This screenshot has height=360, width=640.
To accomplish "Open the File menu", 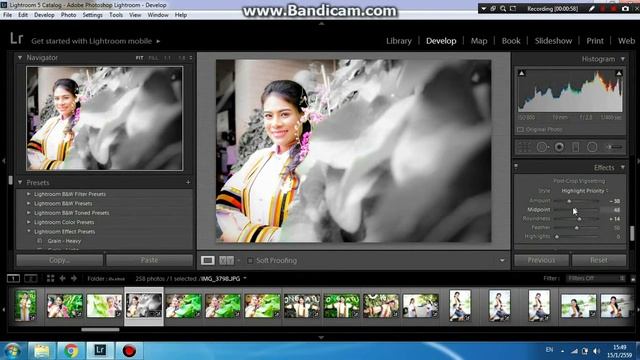I will point(7,15).
